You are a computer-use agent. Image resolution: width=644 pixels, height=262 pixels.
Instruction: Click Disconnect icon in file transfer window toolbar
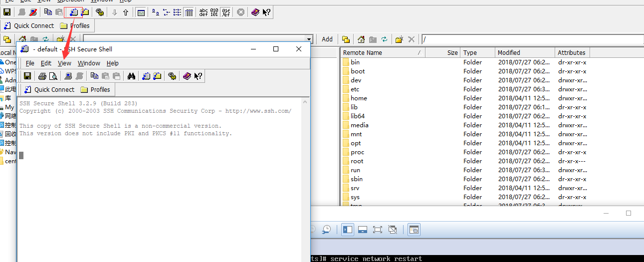pos(33,12)
